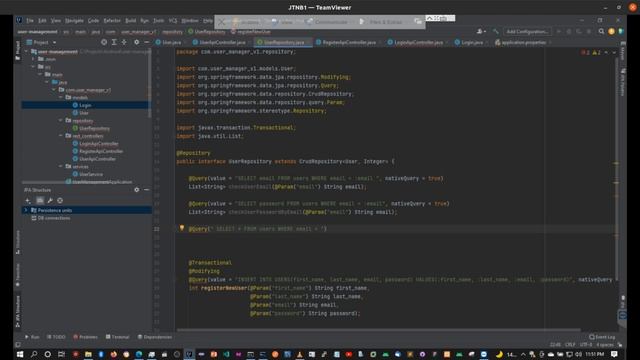Open the Terminal tool window
This screenshot has height=360, width=640.
pyautogui.click(x=117, y=337)
